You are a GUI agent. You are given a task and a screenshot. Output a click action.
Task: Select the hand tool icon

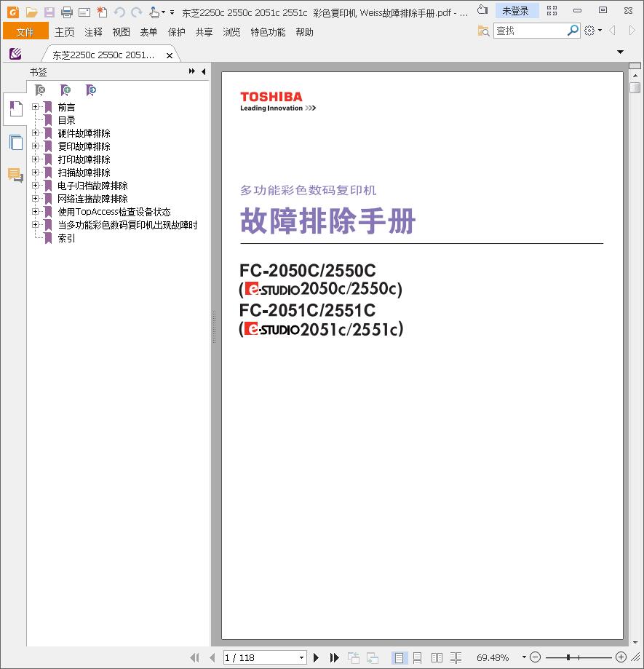pos(154,12)
